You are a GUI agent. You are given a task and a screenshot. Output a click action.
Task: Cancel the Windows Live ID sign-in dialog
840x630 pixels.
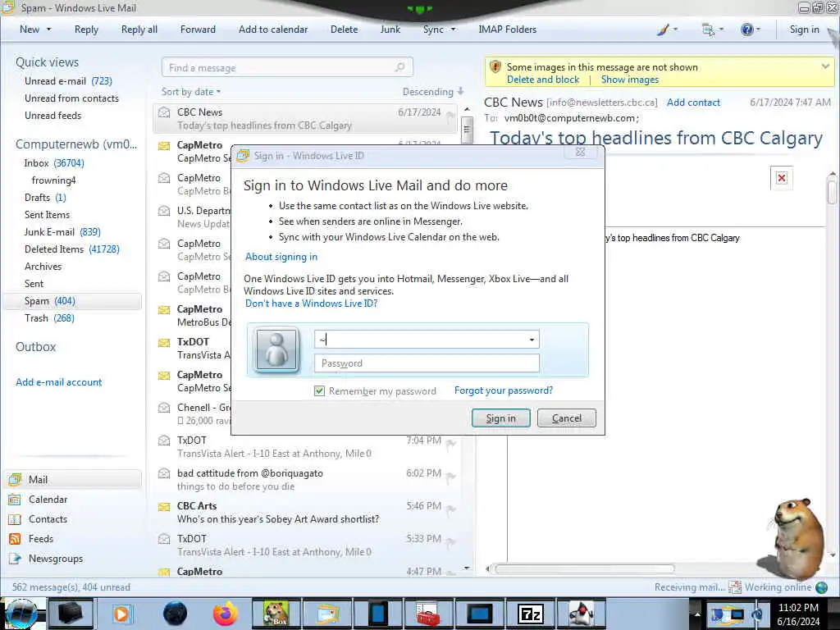click(x=566, y=418)
